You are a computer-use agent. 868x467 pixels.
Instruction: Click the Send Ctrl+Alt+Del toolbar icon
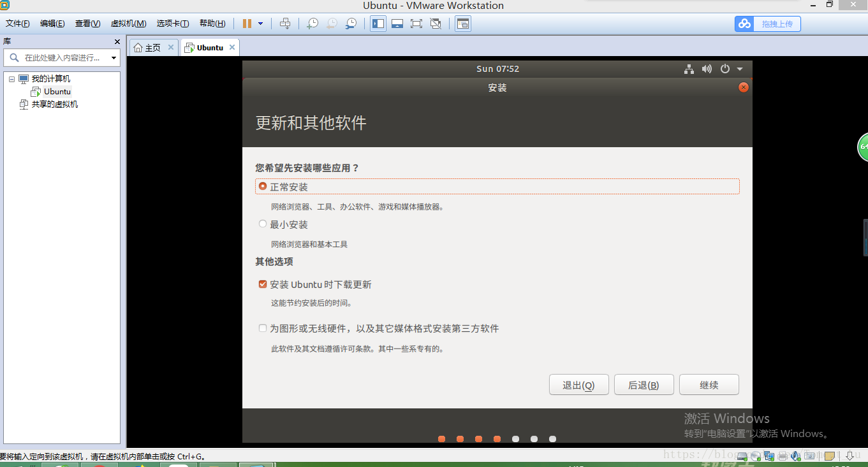click(285, 24)
